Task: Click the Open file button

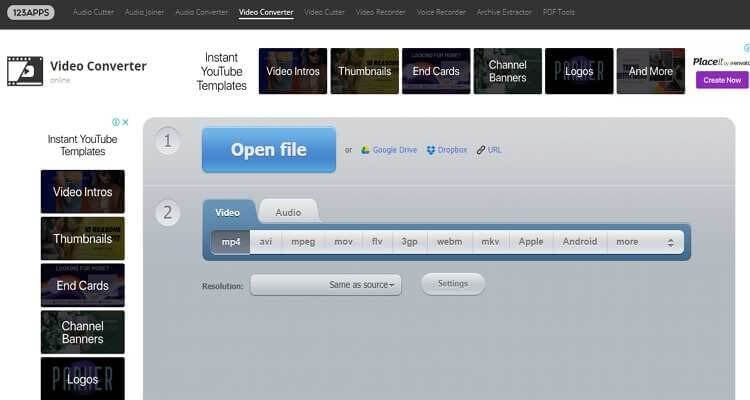Action: [x=268, y=150]
